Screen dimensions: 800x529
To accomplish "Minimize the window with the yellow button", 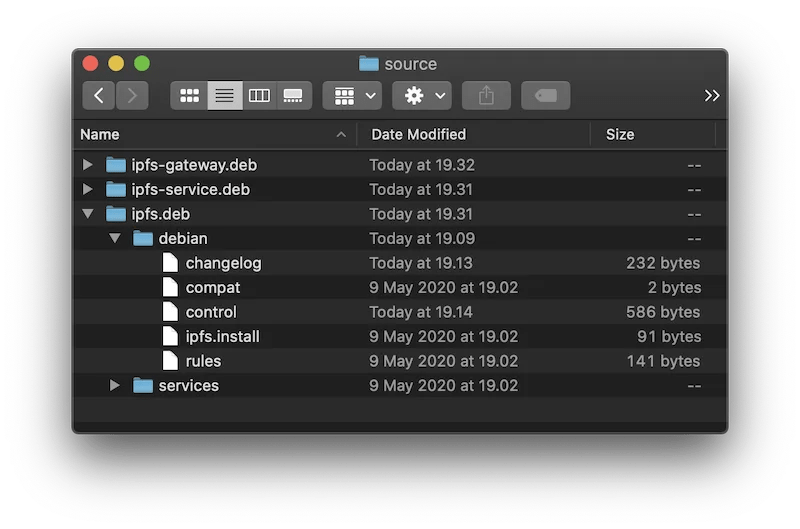I will (x=116, y=63).
